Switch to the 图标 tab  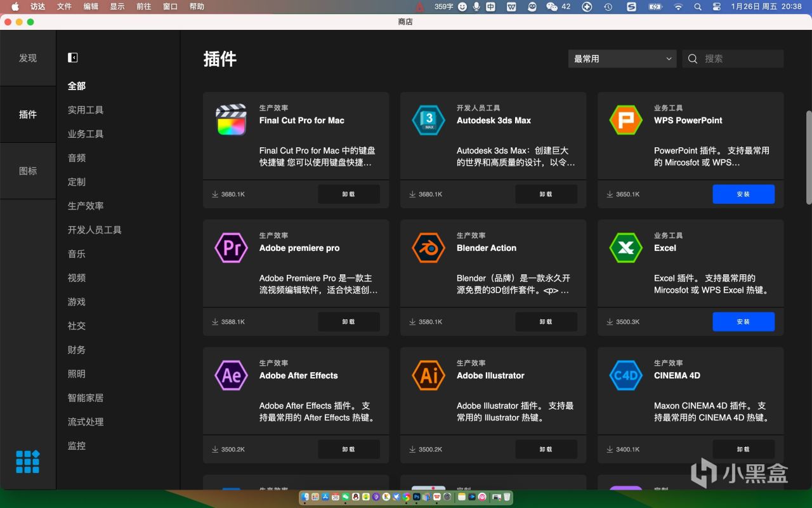(28, 171)
